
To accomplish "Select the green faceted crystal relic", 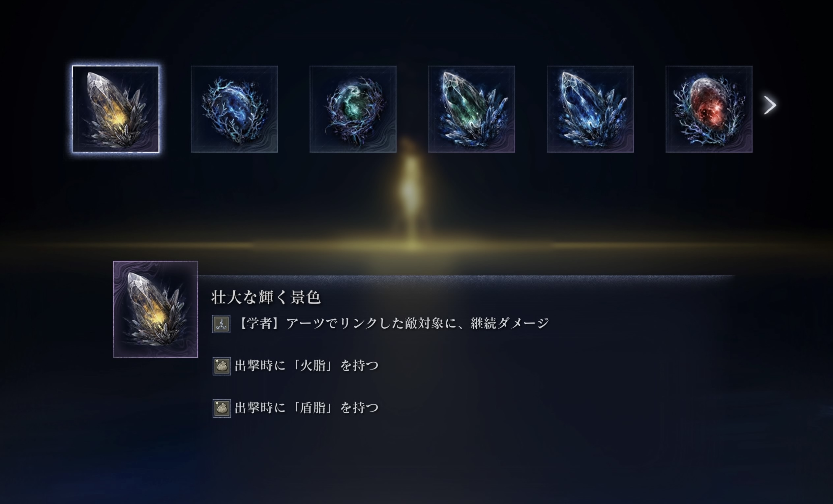I will pyautogui.click(x=472, y=109).
